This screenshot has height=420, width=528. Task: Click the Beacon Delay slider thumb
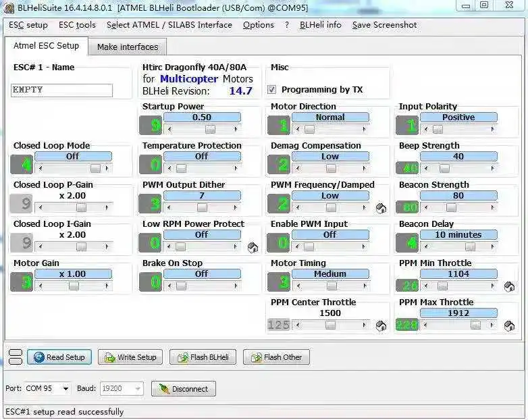click(x=470, y=246)
